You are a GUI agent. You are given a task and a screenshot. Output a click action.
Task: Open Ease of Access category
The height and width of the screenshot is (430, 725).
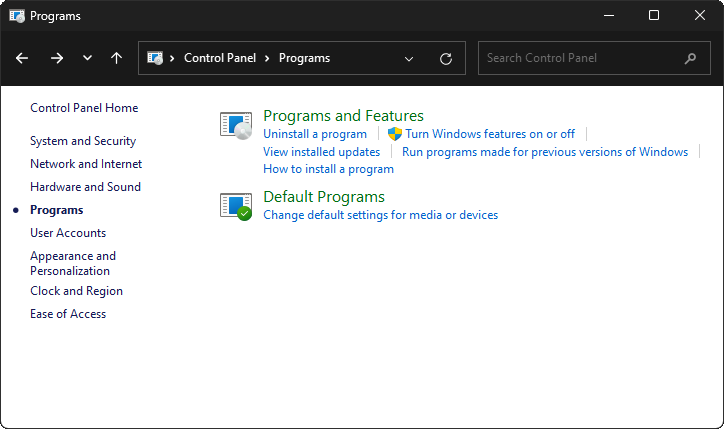(68, 314)
